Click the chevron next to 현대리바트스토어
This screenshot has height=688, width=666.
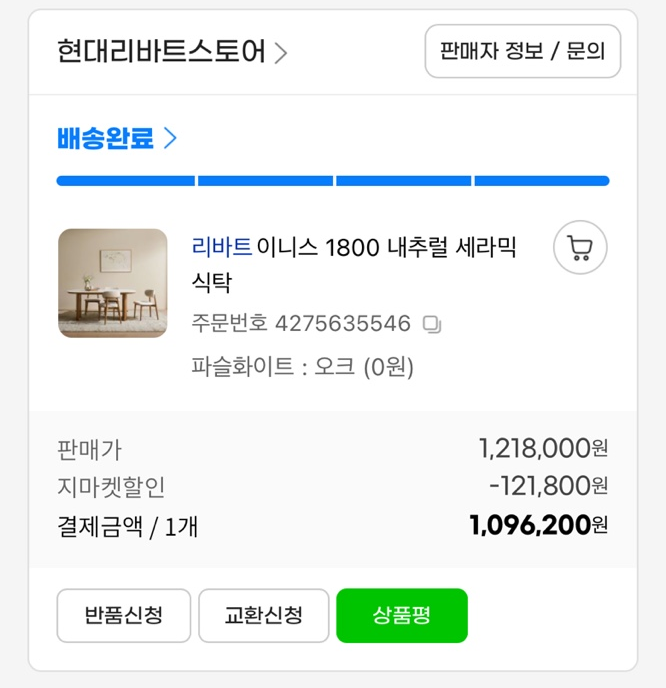pos(281,53)
